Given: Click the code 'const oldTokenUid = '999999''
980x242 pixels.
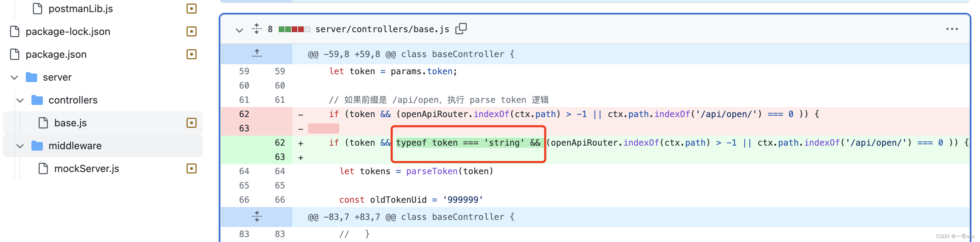Looking at the screenshot, I should tap(411, 200).
